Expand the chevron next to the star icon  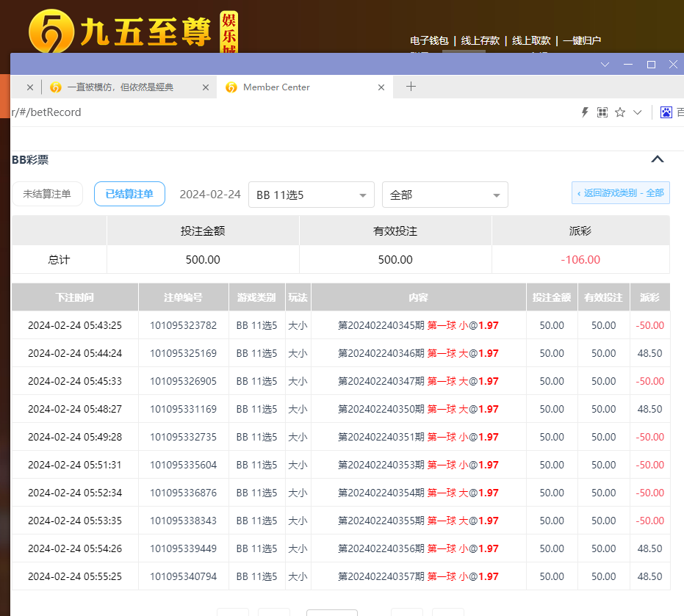pyautogui.click(x=637, y=112)
